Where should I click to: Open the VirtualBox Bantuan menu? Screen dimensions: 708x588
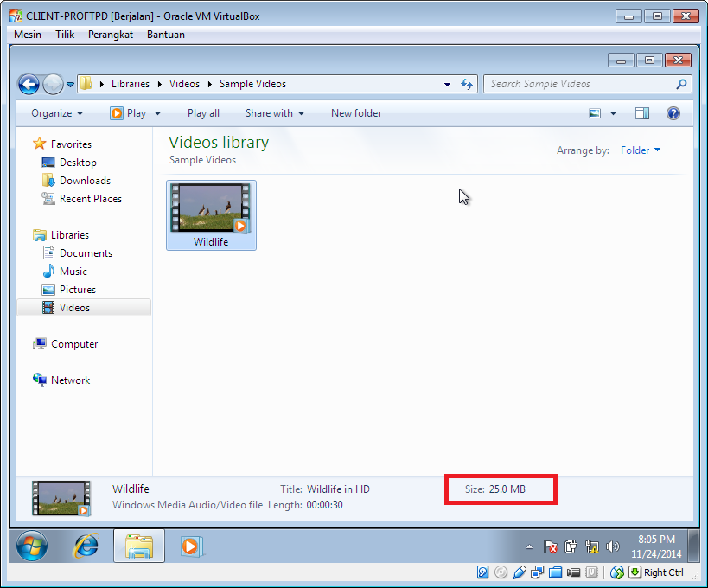click(x=166, y=35)
